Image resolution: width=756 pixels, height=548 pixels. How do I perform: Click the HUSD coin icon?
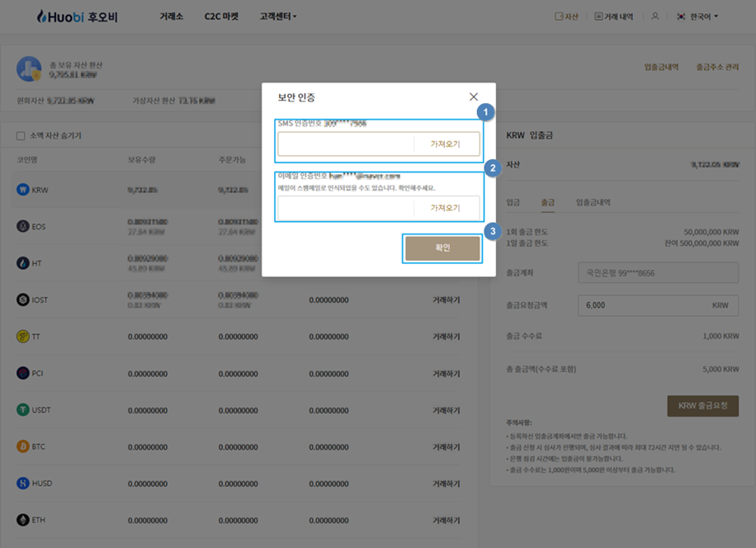coord(22,483)
